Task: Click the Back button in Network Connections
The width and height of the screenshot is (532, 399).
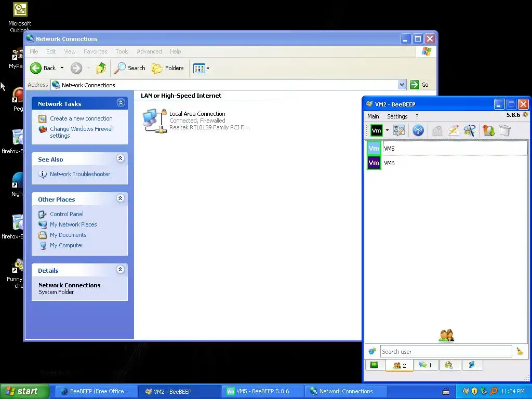Action: click(43, 68)
